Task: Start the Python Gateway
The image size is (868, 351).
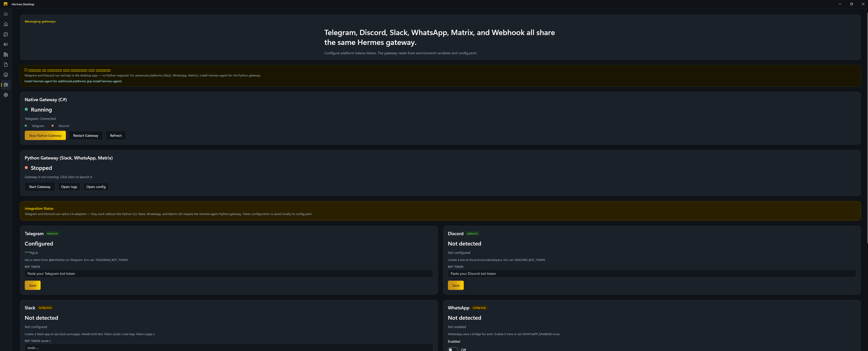Action: (x=40, y=187)
